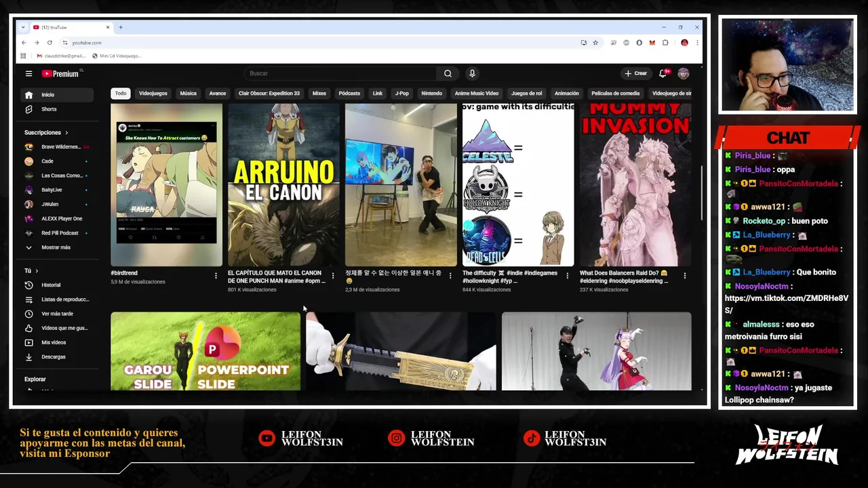Open the Gmail bookmark
Viewport: 868px width, 488px height.
61,56
